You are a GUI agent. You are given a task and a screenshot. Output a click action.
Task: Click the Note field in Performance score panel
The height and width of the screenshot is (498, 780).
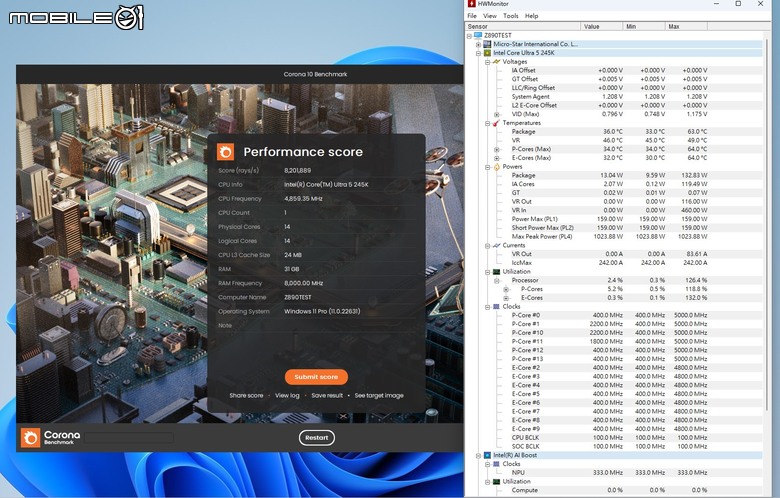[x=316, y=325]
